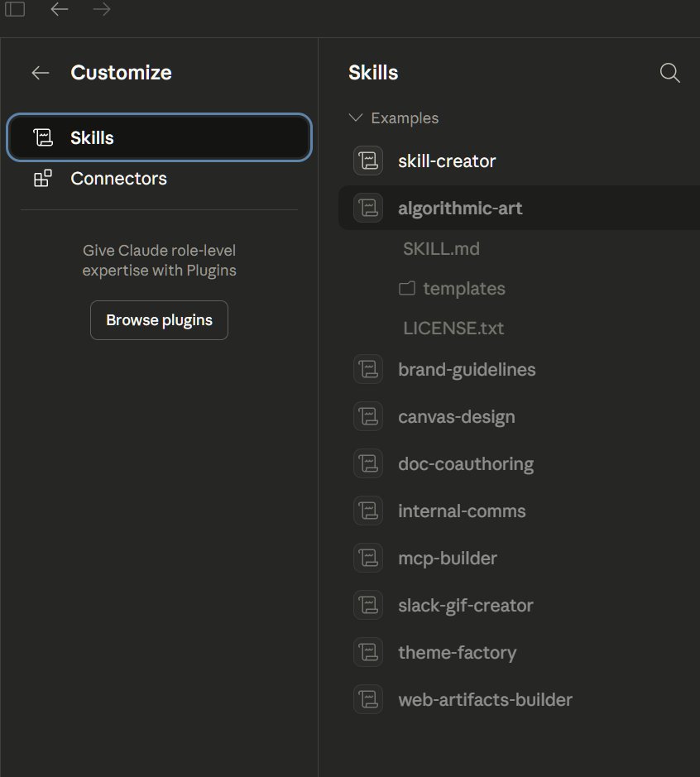Go back using the top arrow

click(x=60, y=10)
